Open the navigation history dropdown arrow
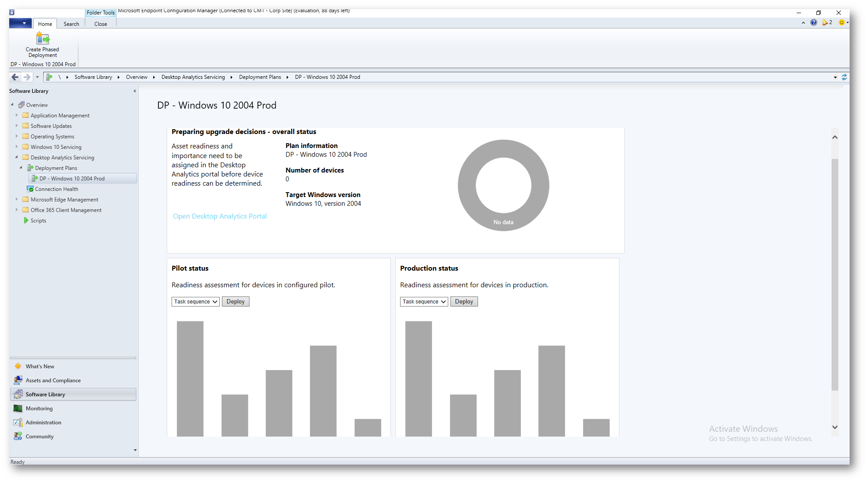 (x=38, y=77)
